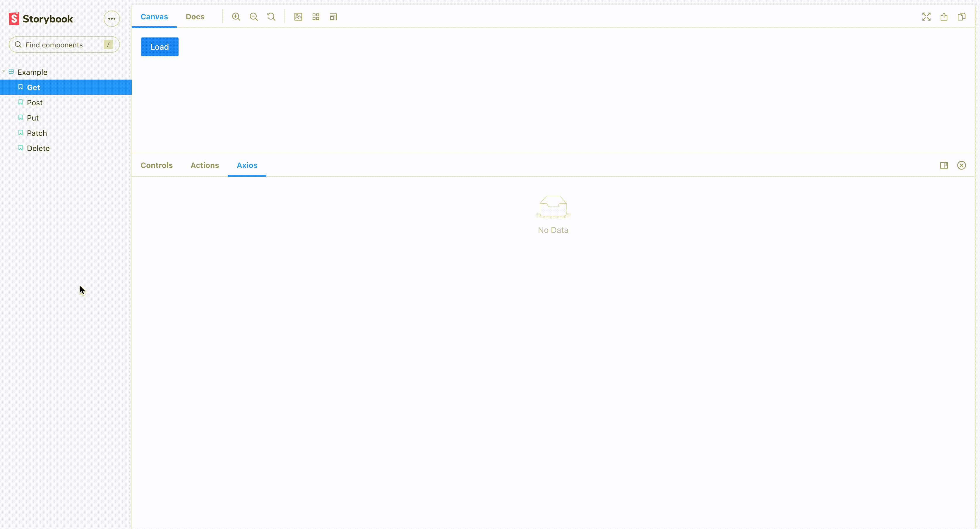The height and width of the screenshot is (529, 980).
Task: Enter full screen with the expand icon
Action: click(x=926, y=17)
